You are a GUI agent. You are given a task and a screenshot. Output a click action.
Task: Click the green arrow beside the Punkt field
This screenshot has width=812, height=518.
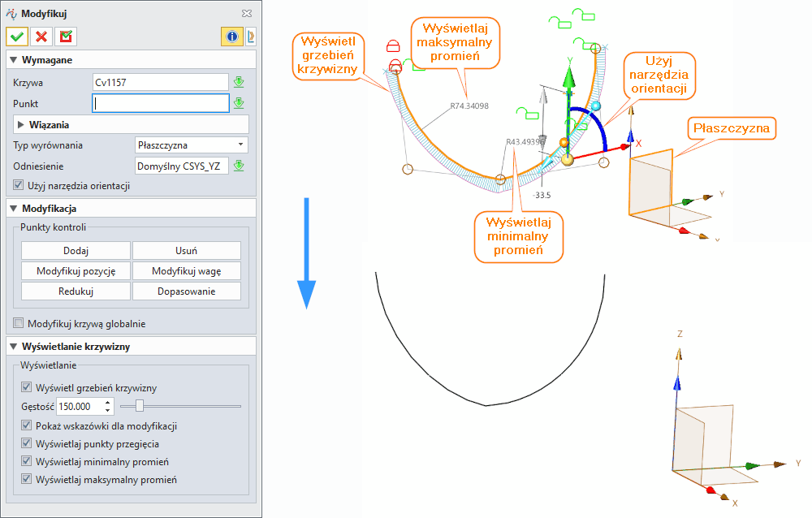pyautogui.click(x=239, y=103)
